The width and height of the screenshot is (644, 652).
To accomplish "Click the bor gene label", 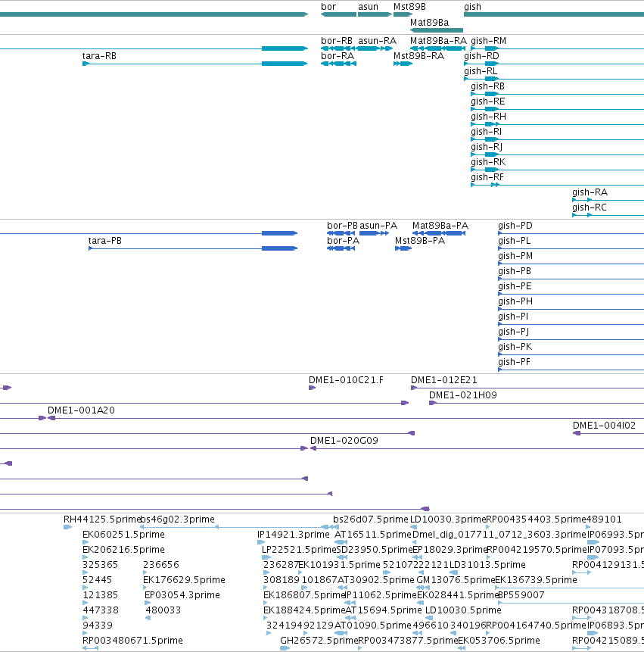I will click(x=328, y=7).
